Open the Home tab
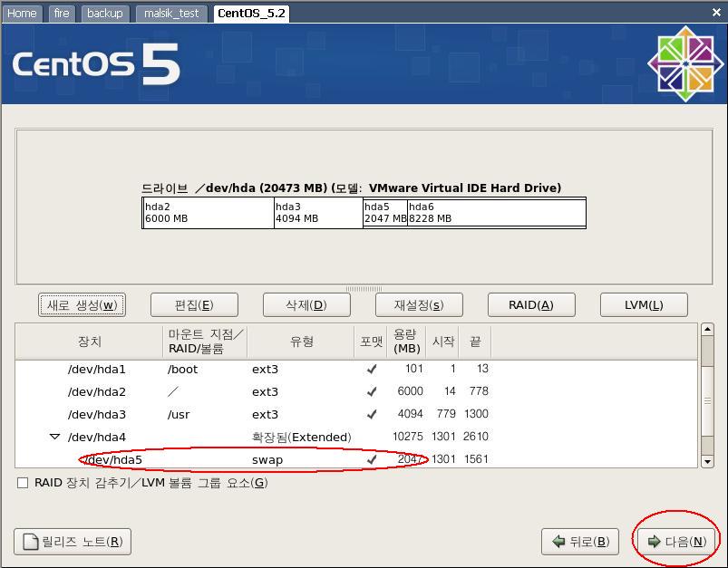 tap(22, 13)
